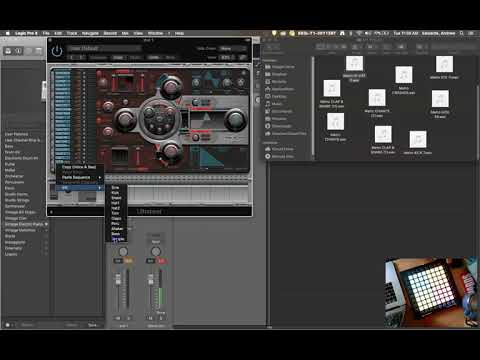Select Legacy category in Library
480x360 pixels.
11,254
